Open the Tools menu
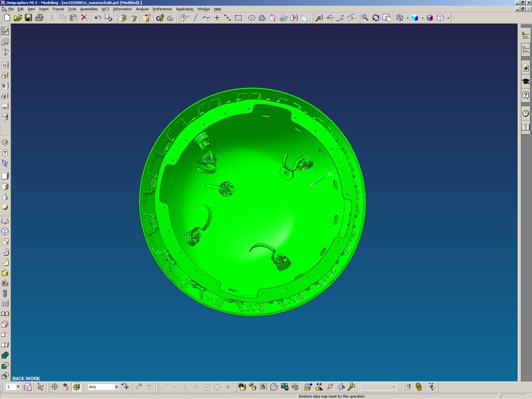Image resolution: width=532 pixels, height=399 pixels. point(72,9)
